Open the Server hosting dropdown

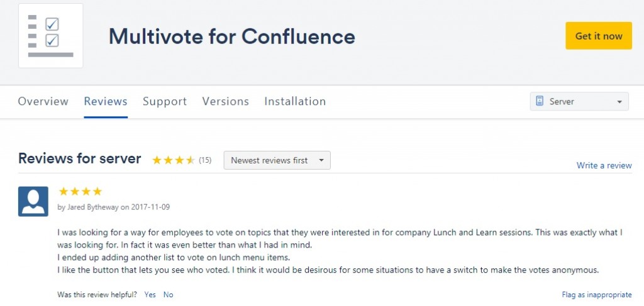tap(579, 101)
